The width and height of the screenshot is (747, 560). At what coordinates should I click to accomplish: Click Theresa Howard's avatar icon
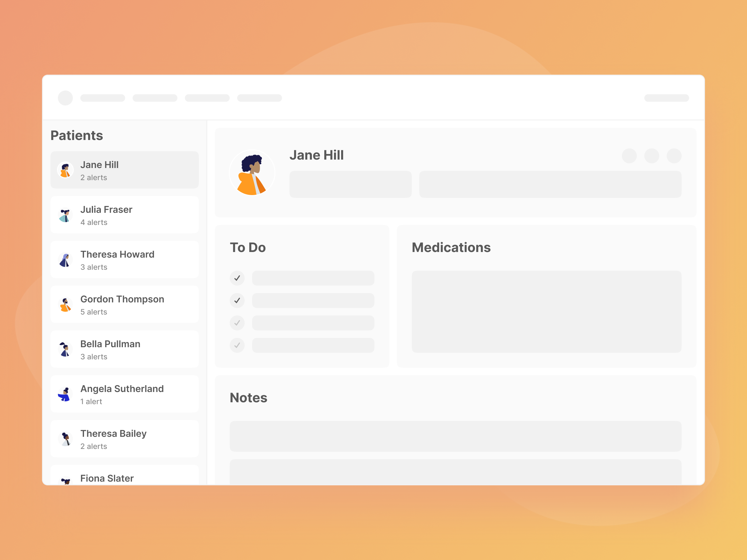(65, 260)
